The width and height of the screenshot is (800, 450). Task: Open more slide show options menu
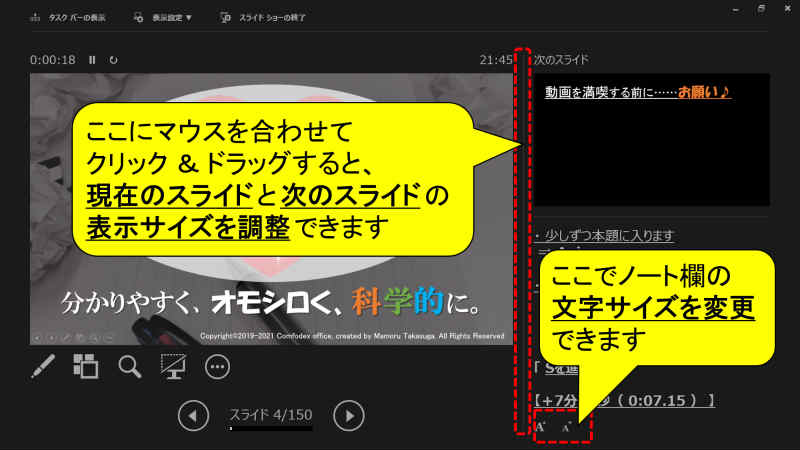pos(217,367)
